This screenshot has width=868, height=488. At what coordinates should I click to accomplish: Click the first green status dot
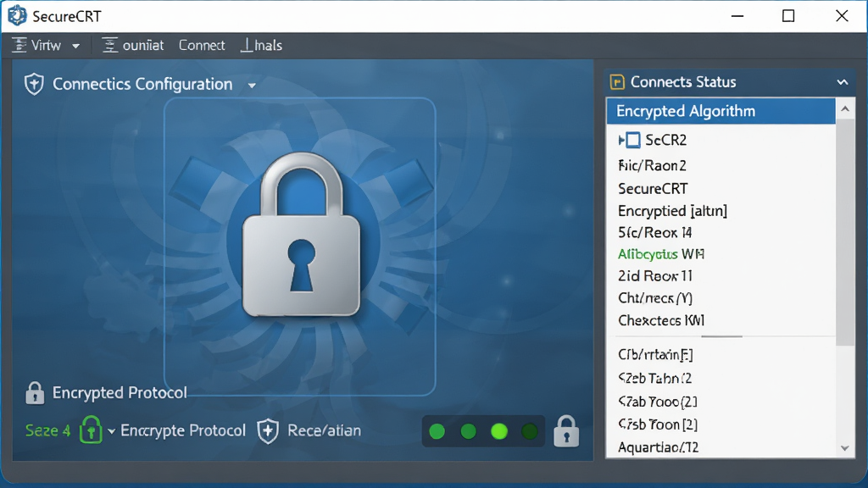(x=437, y=431)
